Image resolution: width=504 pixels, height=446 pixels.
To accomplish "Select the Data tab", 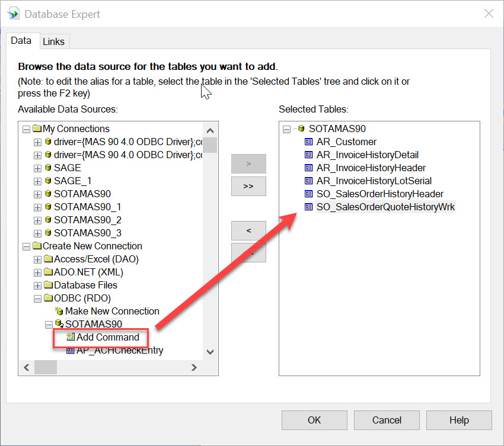I will 21,41.
